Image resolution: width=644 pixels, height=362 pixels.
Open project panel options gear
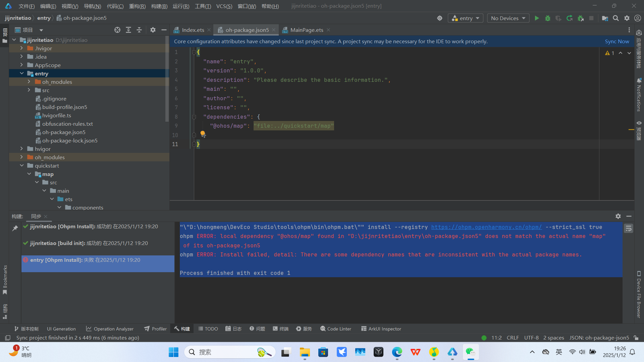click(153, 30)
